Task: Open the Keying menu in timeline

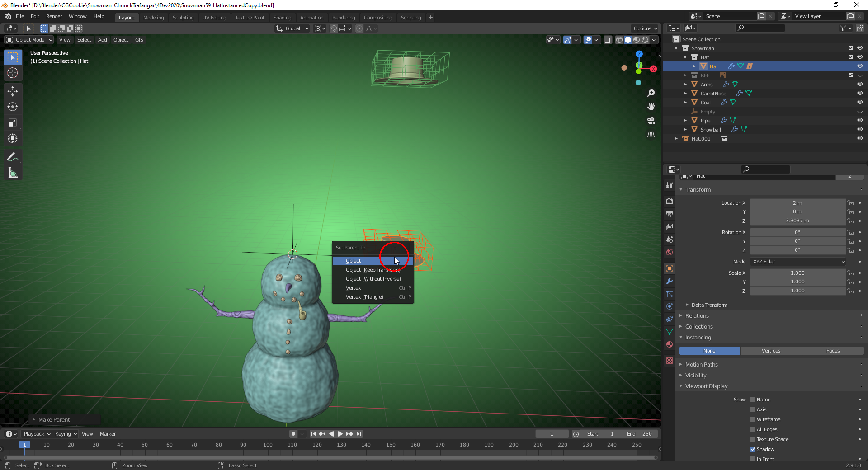Action: coord(66,434)
